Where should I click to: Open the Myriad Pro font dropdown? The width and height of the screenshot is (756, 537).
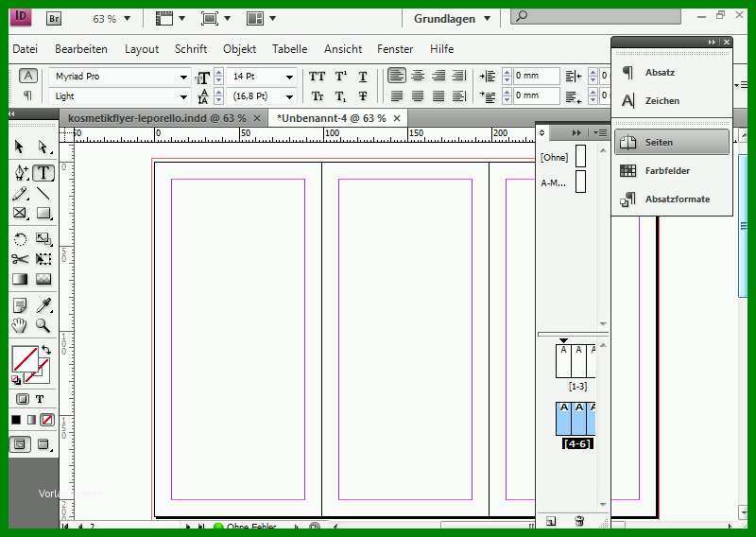pyautogui.click(x=183, y=77)
